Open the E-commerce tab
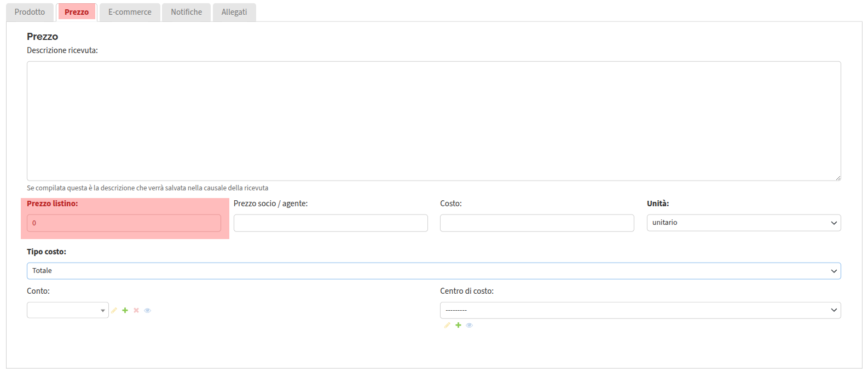 (130, 12)
